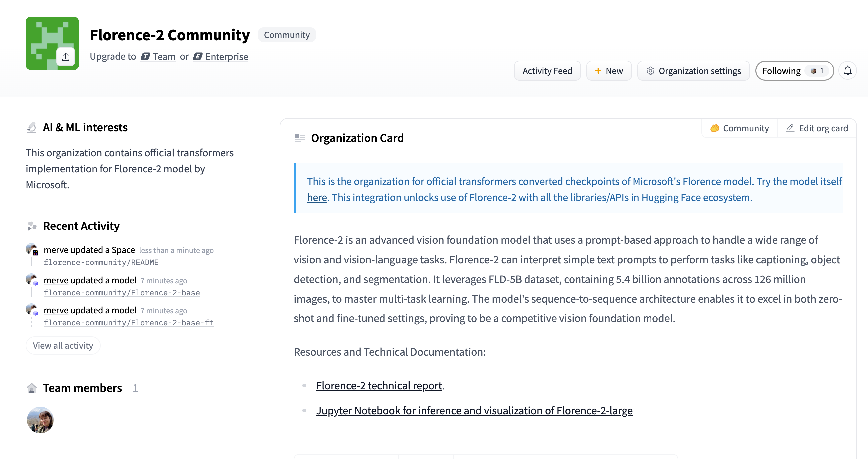Click the Community tag beside organization name

tap(286, 35)
